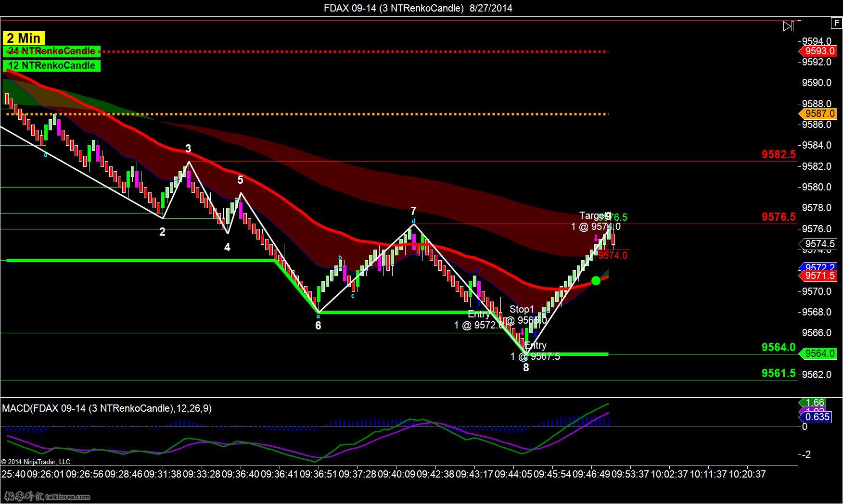
Task: Click the 9562.0 price axis label
Action: [817, 375]
